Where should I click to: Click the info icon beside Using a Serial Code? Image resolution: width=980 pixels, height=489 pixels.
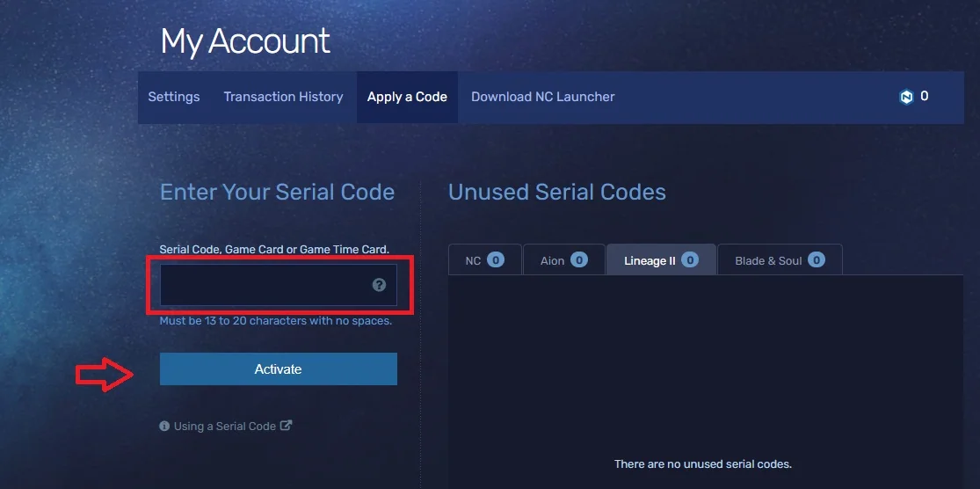[164, 427]
